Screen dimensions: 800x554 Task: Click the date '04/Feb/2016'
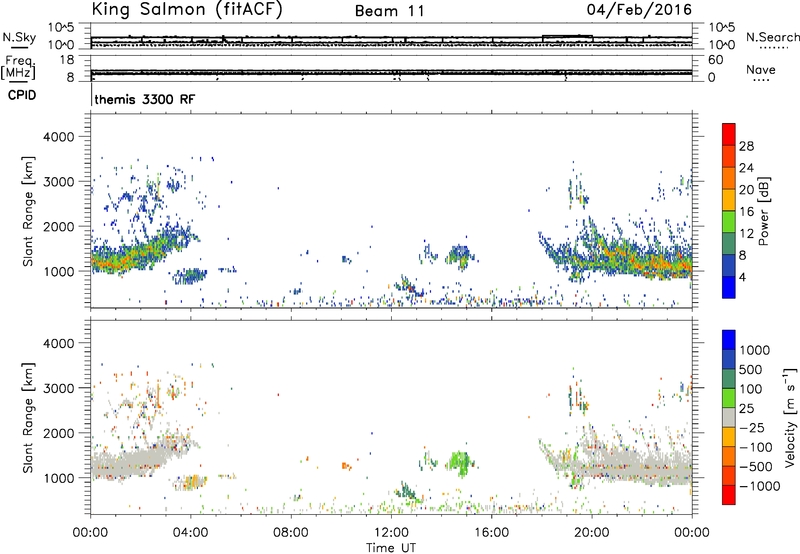639,10
